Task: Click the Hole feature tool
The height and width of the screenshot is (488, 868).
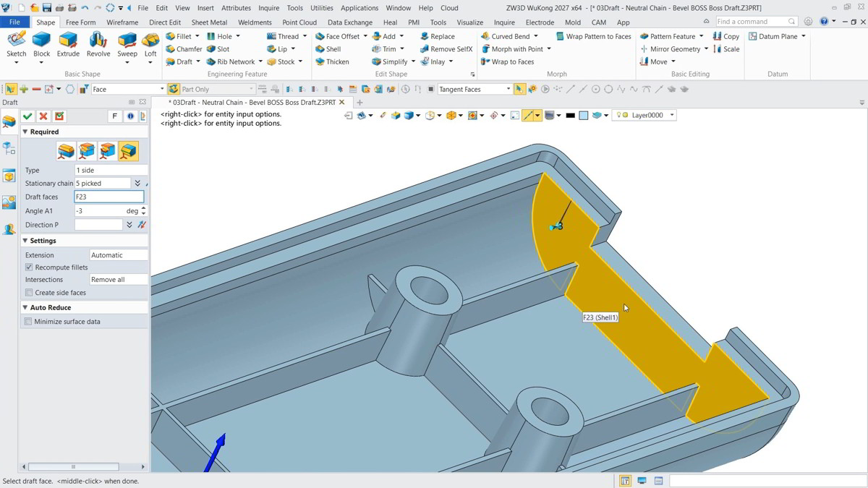Action: click(x=219, y=36)
